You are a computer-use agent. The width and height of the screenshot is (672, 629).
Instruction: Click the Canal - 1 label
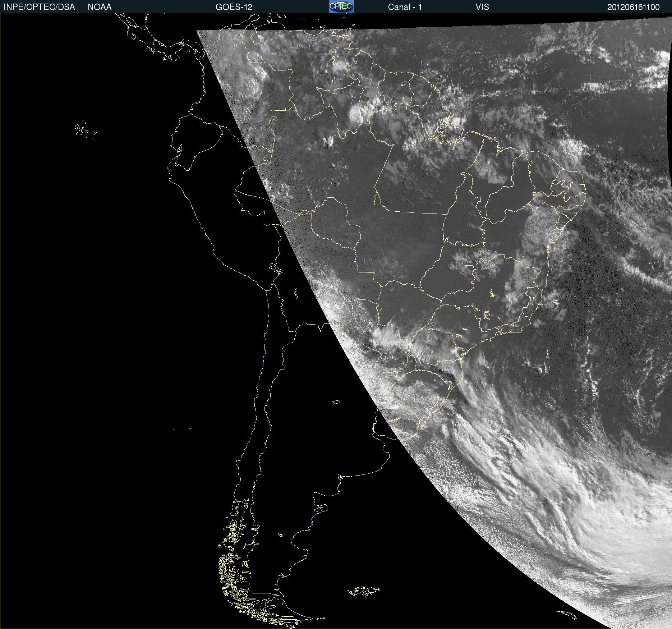pyautogui.click(x=405, y=7)
